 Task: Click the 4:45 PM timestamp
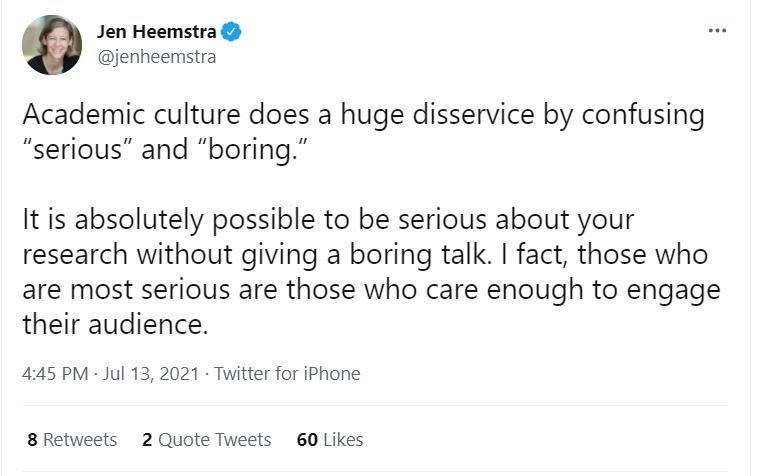tap(54, 374)
